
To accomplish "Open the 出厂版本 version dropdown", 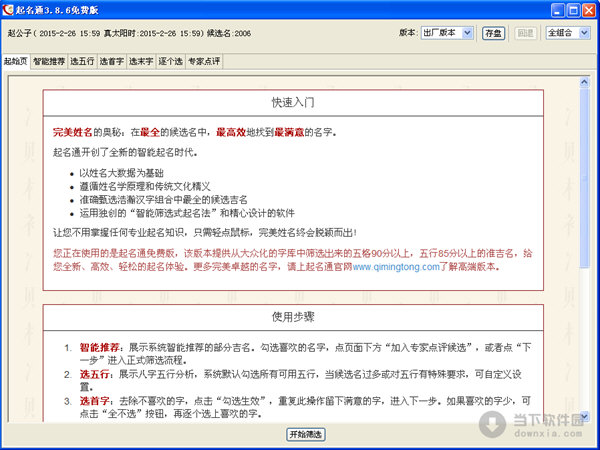I will (x=446, y=33).
